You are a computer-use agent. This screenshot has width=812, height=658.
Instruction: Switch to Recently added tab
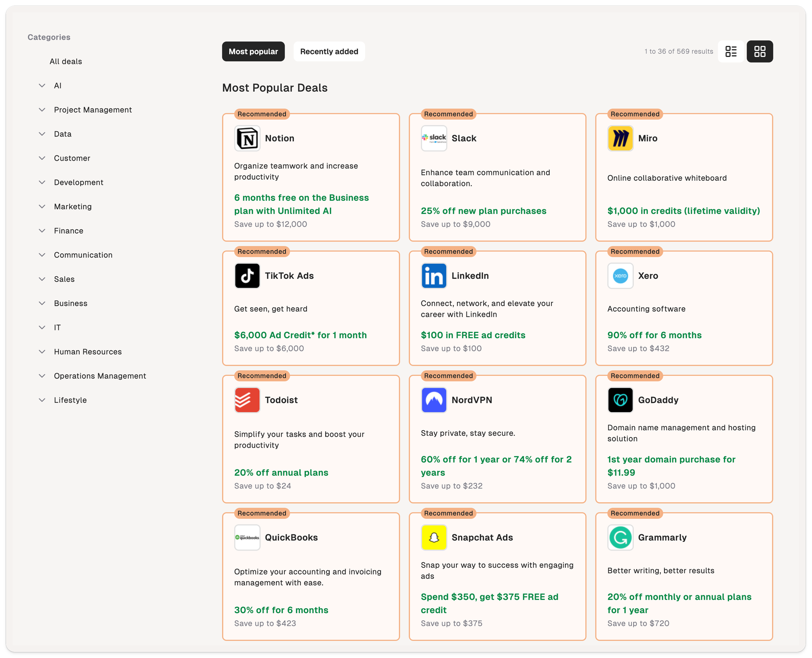(x=329, y=52)
